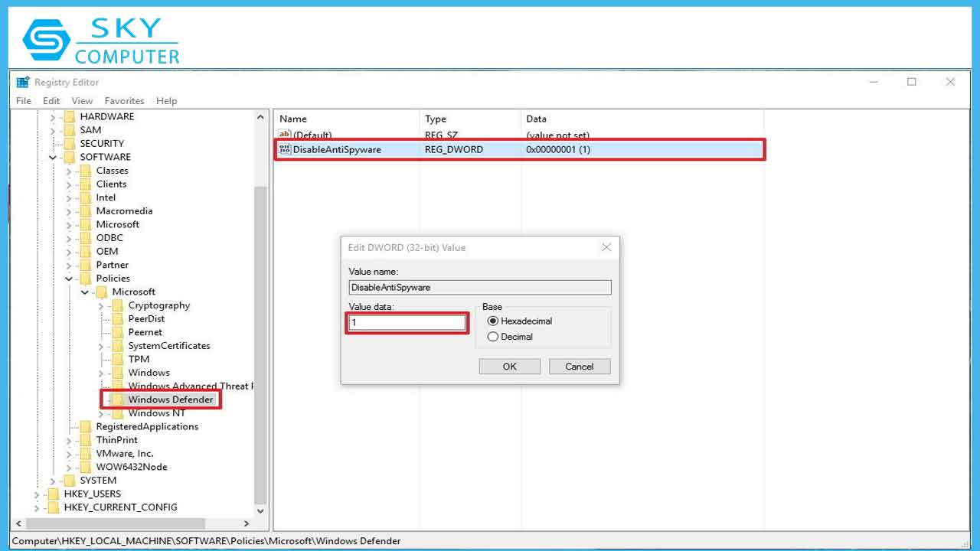Collapse the Policies key
Image resolution: width=980 pixels, height=551 pixels.
(69, 279)
